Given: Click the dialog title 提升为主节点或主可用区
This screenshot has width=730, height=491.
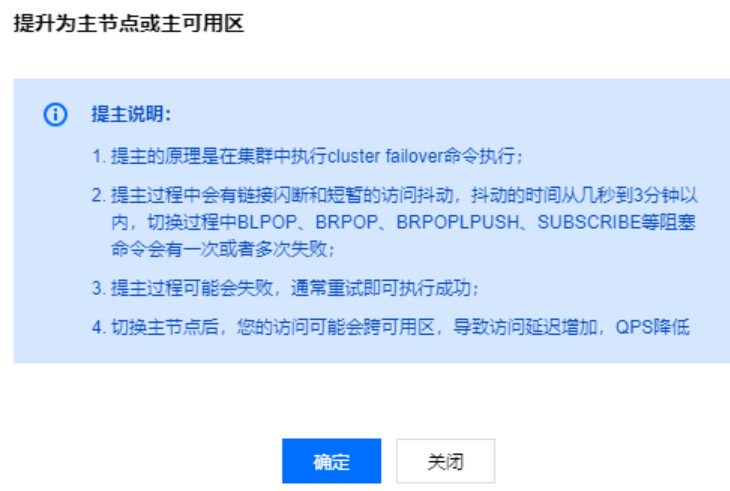Looking at the screenshot, I should pyautogui.click(x=129, y=23).
